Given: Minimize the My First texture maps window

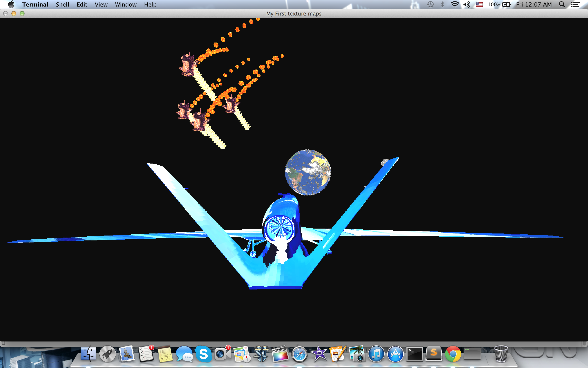Looking at the screenshot, I should click(x=14, y=13).
